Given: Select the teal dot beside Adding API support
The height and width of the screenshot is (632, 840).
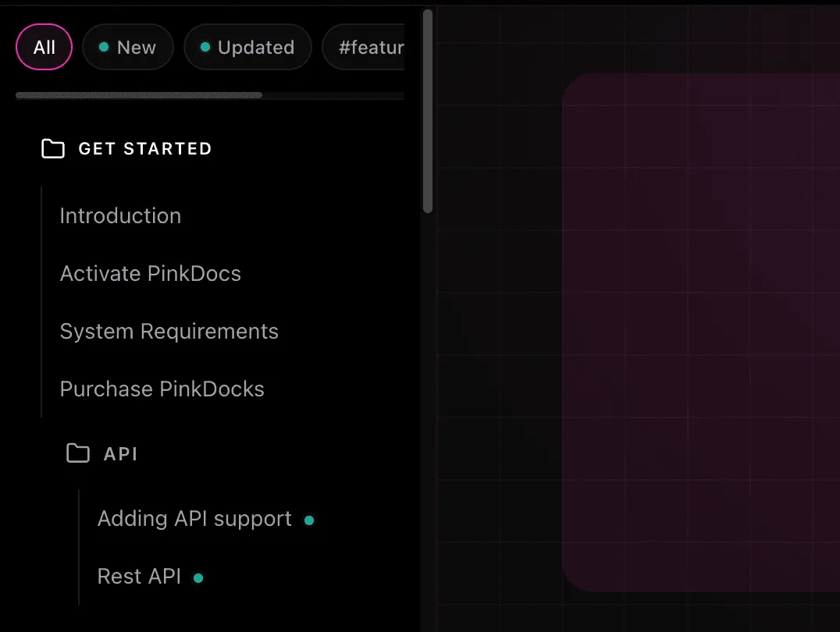Looking at the screenshot, I should click(309, 519).
